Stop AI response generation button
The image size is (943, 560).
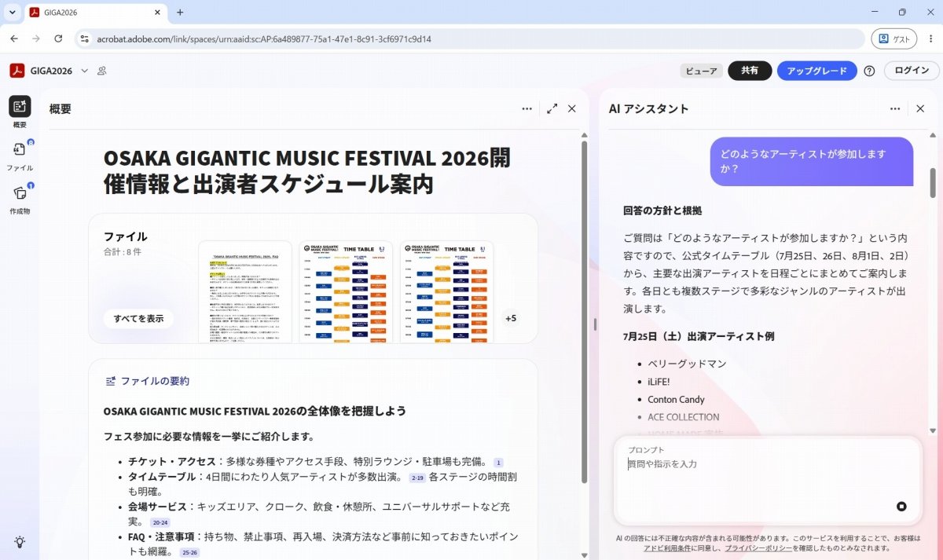(x=901, y=507)
